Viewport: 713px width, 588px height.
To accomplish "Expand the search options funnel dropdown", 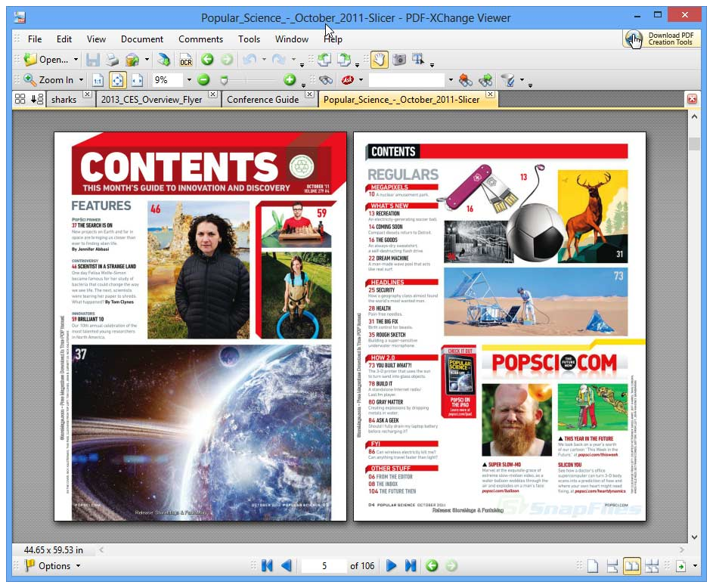I will pyautogui.click(x=522, y=80).
